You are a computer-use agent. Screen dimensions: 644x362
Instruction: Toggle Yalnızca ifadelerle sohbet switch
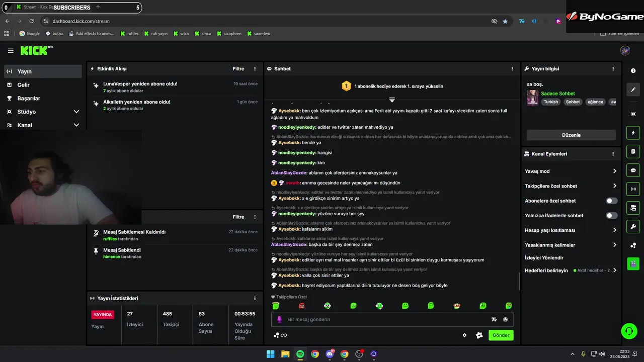(611, 215)
